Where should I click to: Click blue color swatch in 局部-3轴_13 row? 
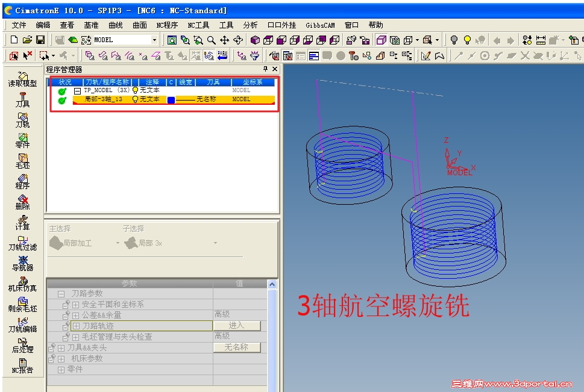pos(171,99)
